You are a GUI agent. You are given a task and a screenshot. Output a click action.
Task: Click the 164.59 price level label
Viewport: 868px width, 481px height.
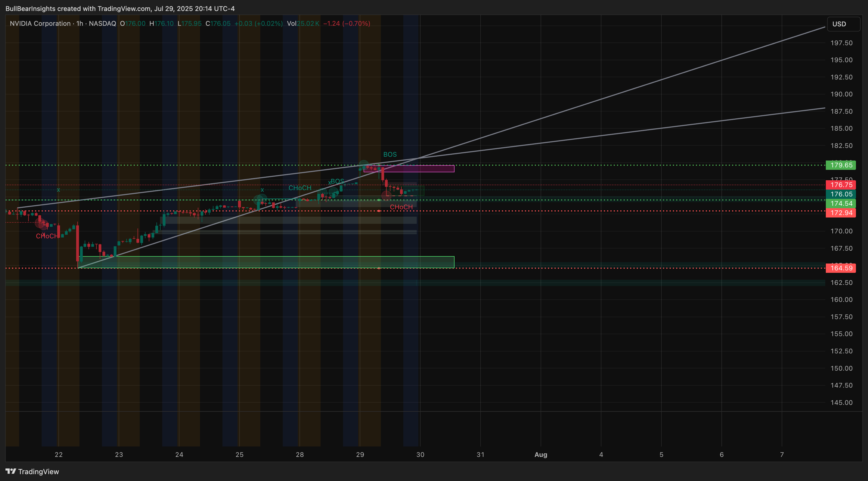pyautogui.click(x=841, y=268)
